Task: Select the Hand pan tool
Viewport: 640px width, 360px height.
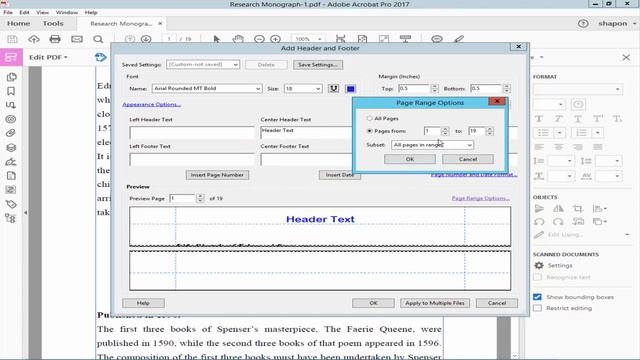Action: point(238,39)
